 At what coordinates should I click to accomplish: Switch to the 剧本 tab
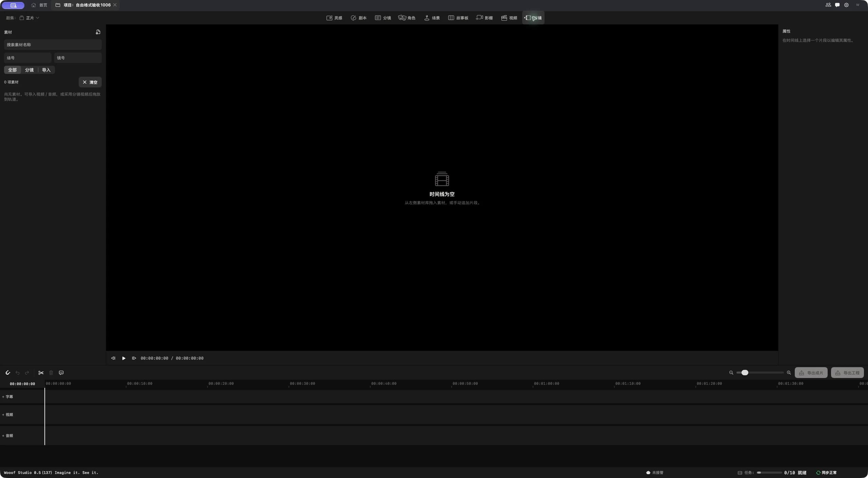pyautogui.click(x=359, y=18)
